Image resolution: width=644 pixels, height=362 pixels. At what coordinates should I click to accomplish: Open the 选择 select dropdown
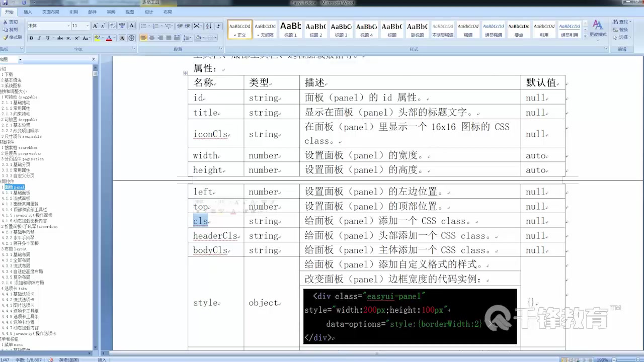(623, 37)
